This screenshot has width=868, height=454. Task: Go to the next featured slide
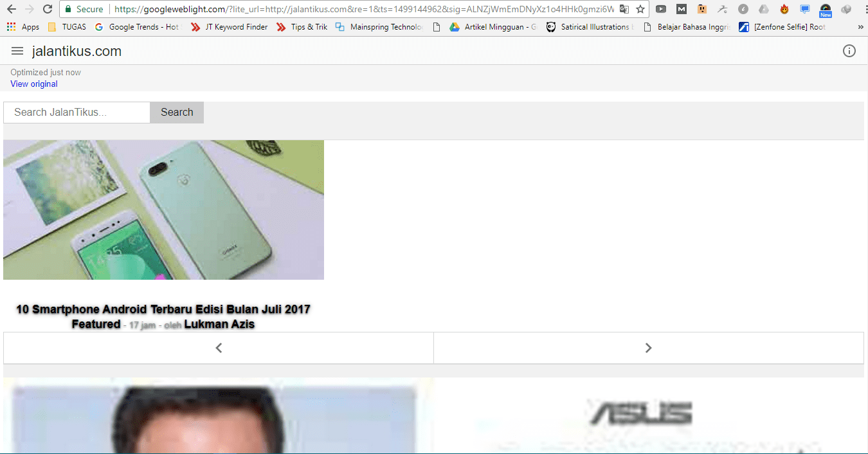pos(649,348)
